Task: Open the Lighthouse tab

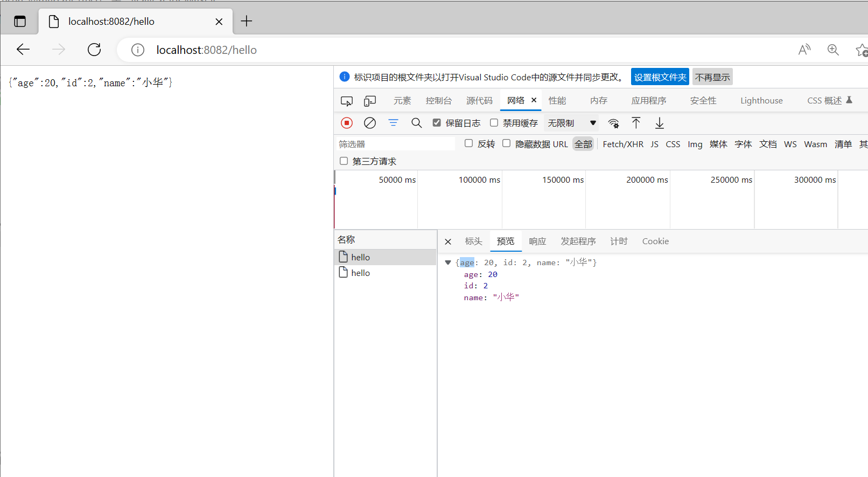Action: click(x=761, y=101)
